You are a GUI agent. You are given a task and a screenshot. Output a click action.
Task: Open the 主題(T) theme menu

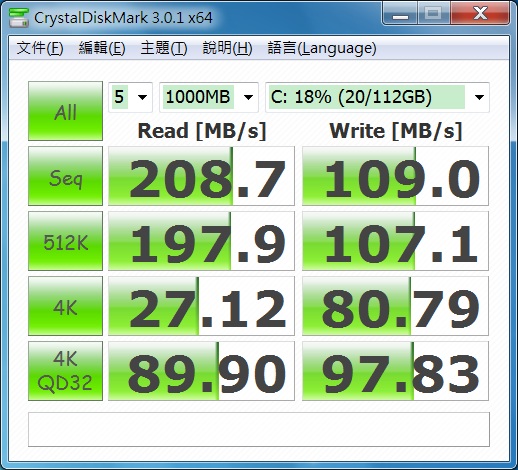(x=164, y=48)
